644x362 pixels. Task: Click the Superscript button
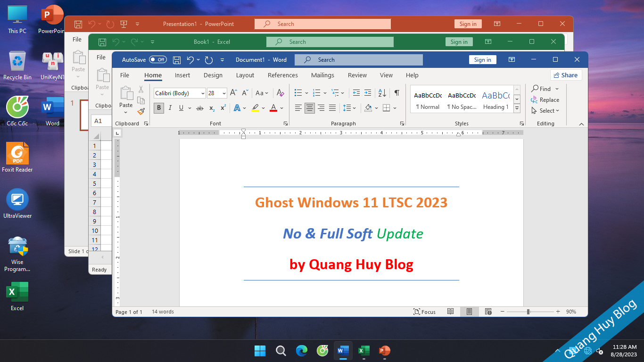point(223,108)
